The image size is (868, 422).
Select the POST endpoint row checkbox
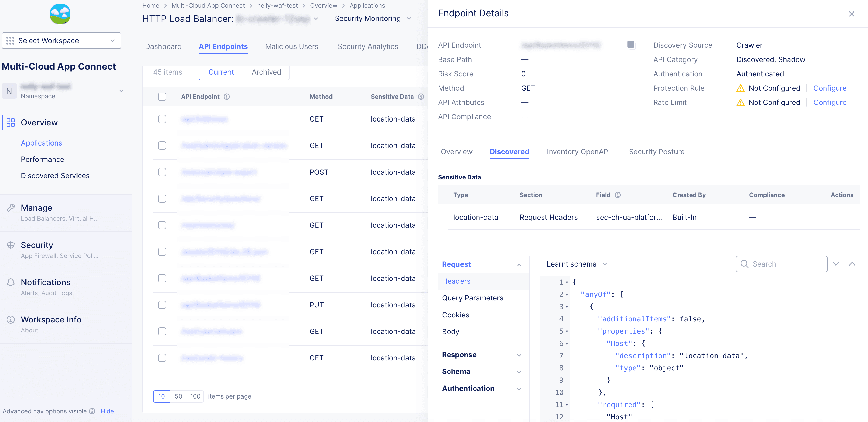pyautogui.click(x=162, y=172)
